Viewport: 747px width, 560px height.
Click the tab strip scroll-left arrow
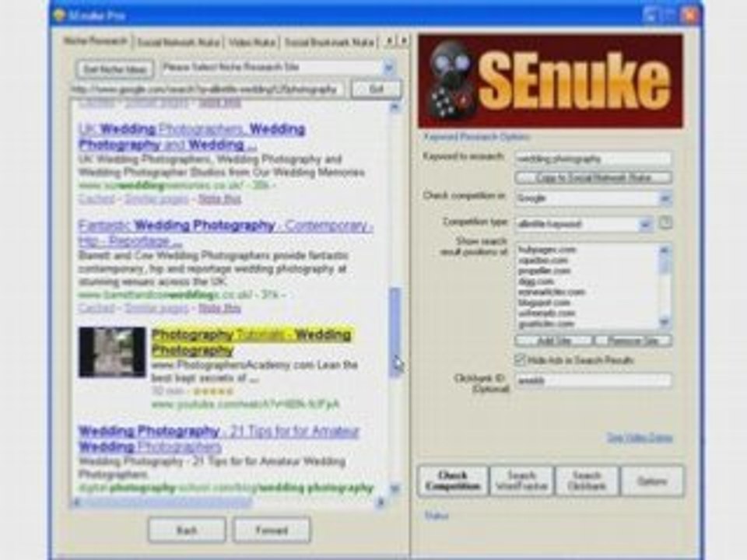389,41
